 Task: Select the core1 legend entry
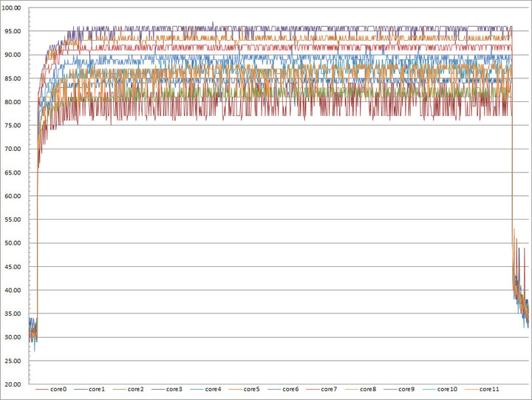coord(89,389)
